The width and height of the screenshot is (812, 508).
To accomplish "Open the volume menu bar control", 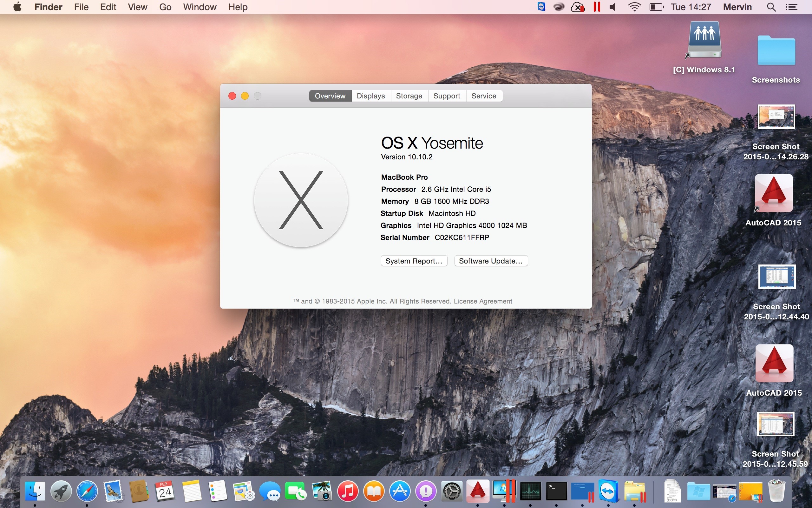I will pyautogui.click(x=613, y=7).
